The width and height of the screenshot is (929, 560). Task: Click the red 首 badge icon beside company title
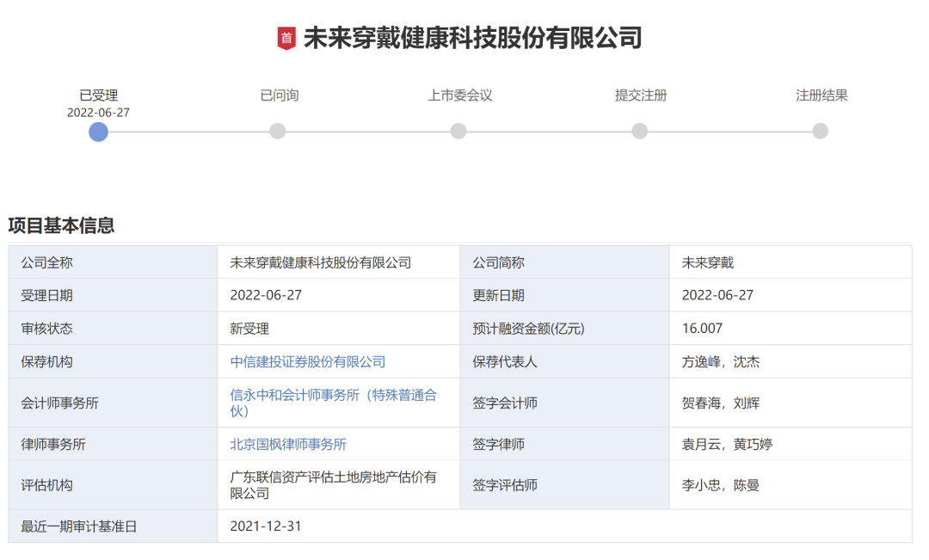[x=286, y=39]
